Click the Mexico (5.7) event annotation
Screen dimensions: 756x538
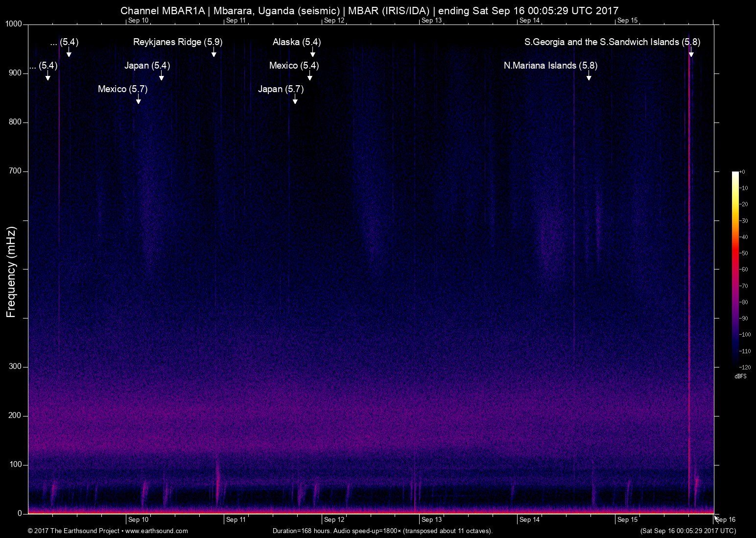[x=123, y=89]
